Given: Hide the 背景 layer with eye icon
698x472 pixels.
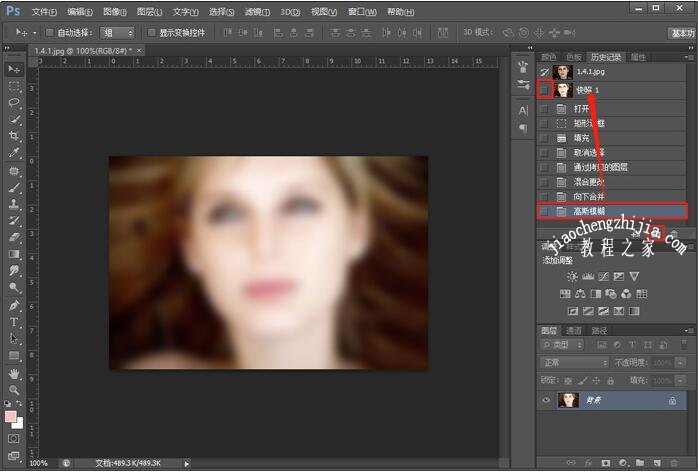Looking at the screenshot, I should 546,399.
